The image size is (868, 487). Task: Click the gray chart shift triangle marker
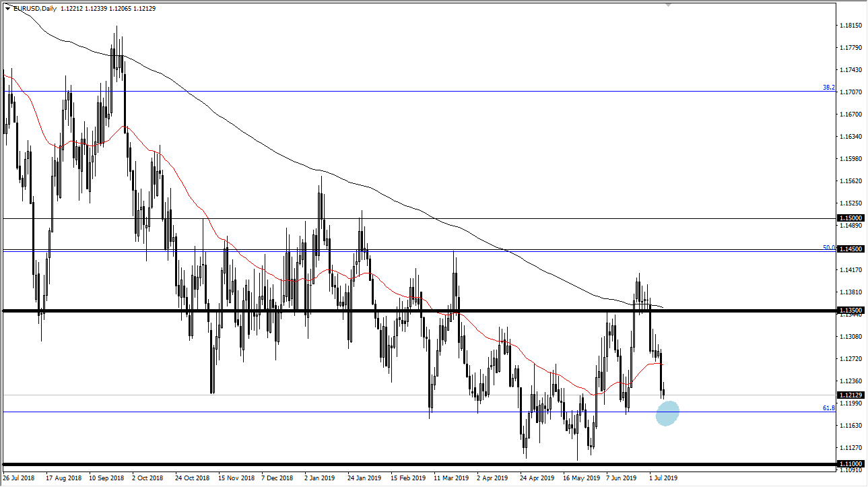668,3
